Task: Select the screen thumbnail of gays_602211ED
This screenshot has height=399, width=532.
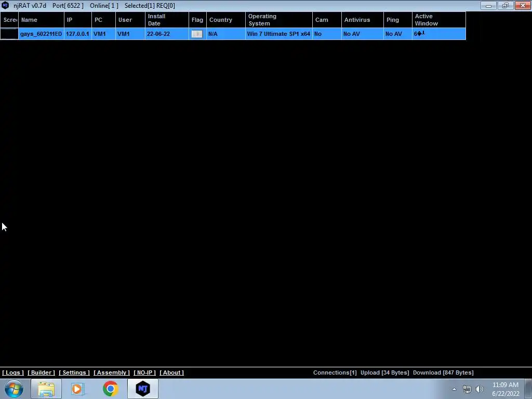Action: (9, 34)
